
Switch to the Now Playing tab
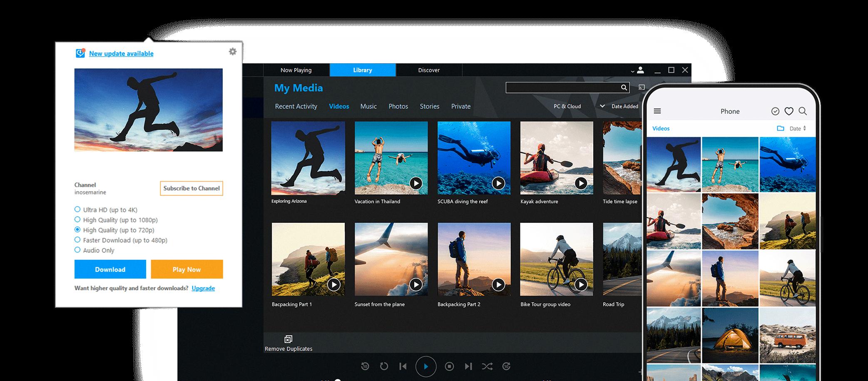click(296, 70)
